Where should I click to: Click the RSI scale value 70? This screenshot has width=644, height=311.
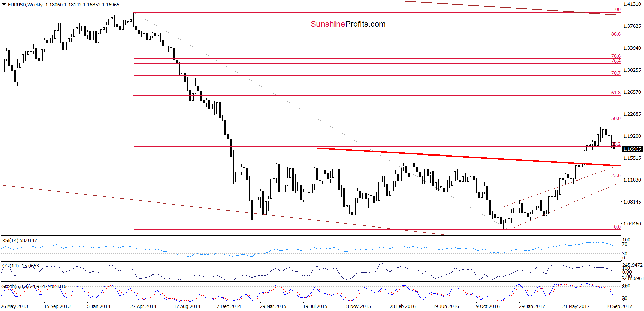pyautogui.click(x=625, y=244)
